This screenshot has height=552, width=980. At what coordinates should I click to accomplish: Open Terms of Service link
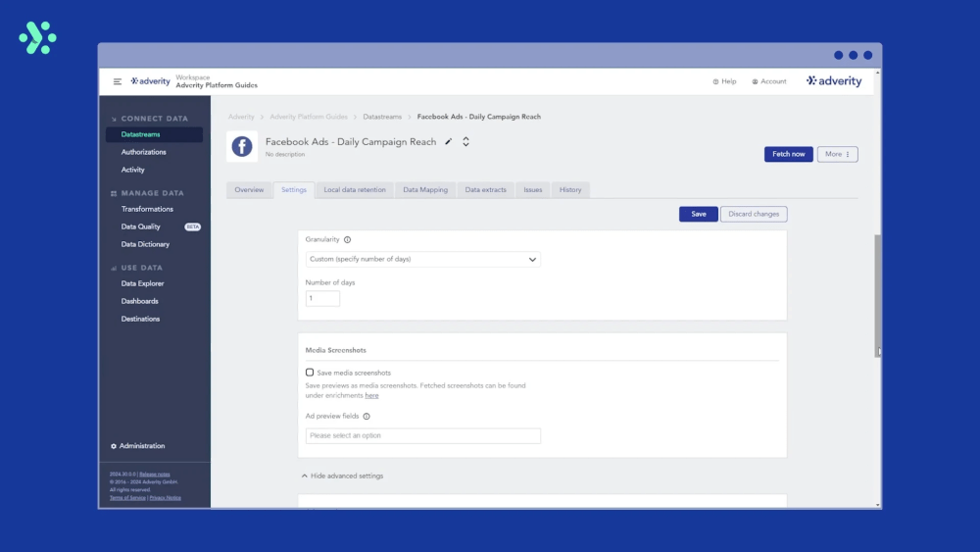[127, 498]
